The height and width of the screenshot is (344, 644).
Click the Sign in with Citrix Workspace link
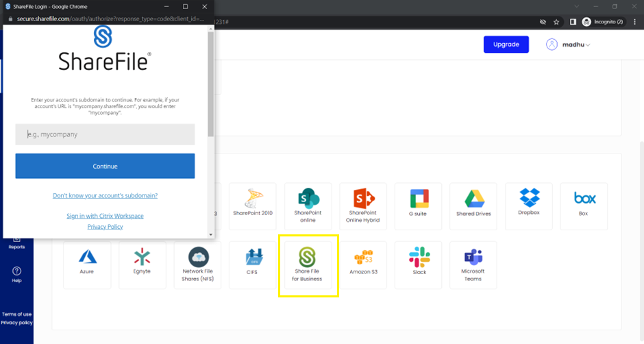coord(105,216)
